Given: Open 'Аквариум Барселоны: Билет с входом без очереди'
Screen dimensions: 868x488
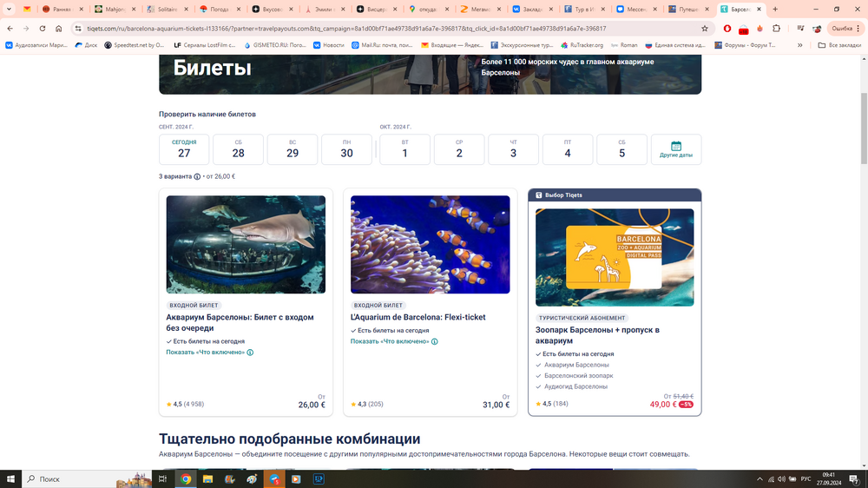Looking at the screenshot, I should point(240,322).
